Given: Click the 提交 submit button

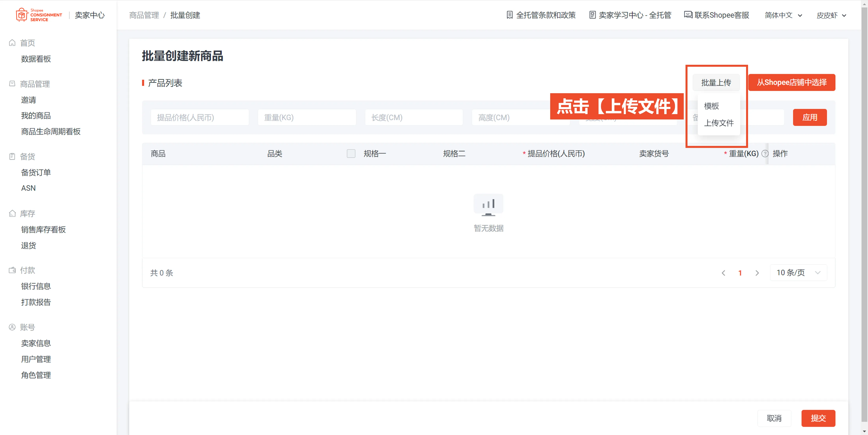Looking at the screenshot, I should click(818, 418).
